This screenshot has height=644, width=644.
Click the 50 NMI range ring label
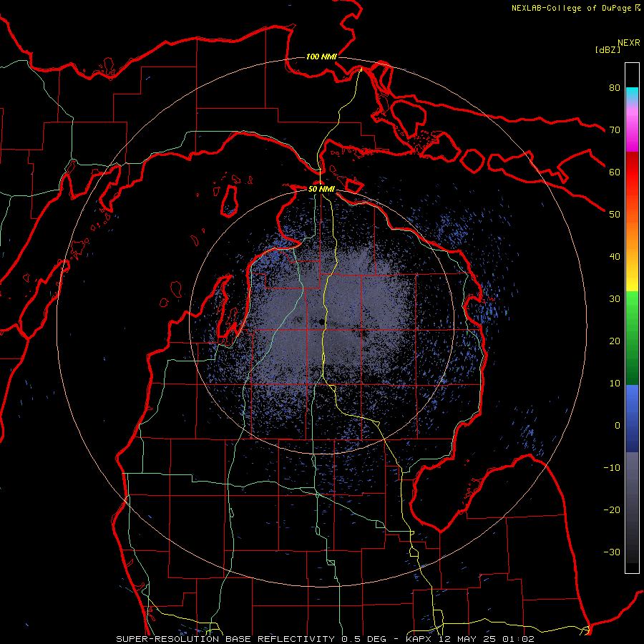[321, 189]
